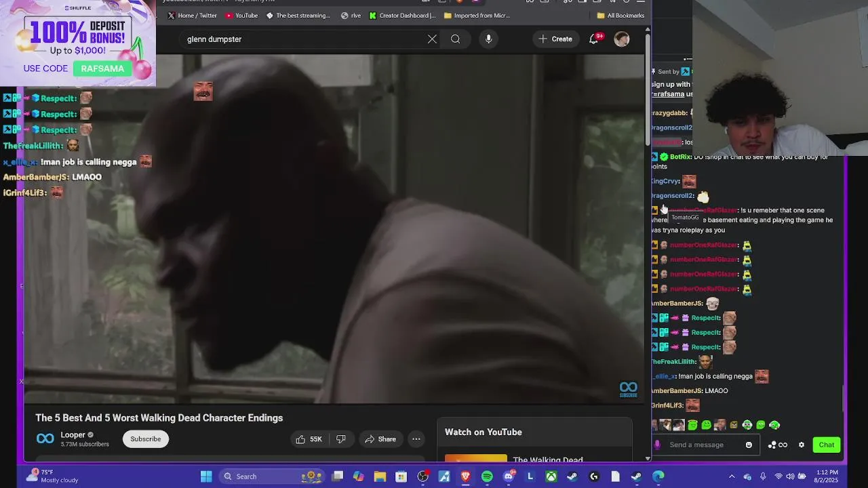This screenshot has width=868, height=488.
Task: Click The Walking Dead card title
Action: 548,460
